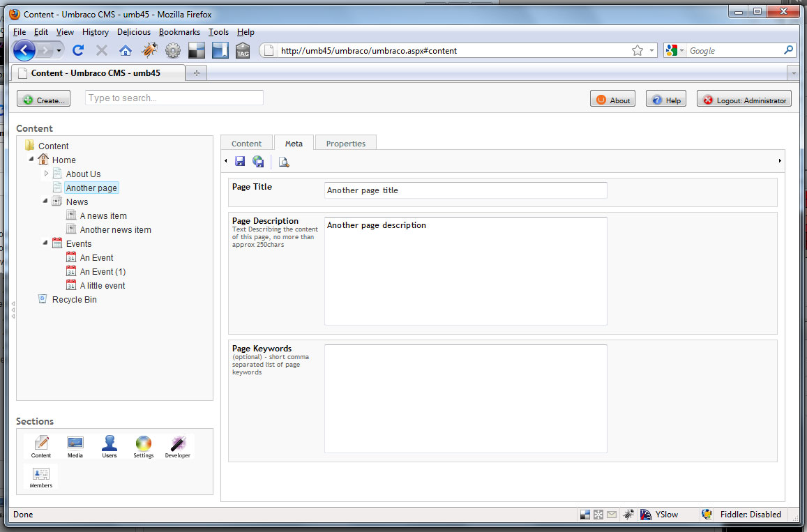Screen dimensions: 807x532
Task: Preview the page with the magnifier document icon
Action: tap(284, 162)
